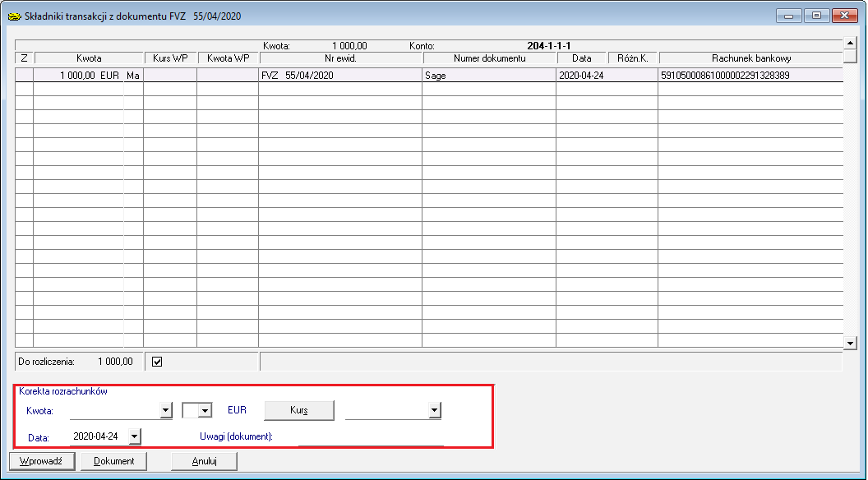Image resolution: width=868 pixels, height=480 pixels.
Task: Click the EUR currency label in Korekta
Action: coord(237,410)
